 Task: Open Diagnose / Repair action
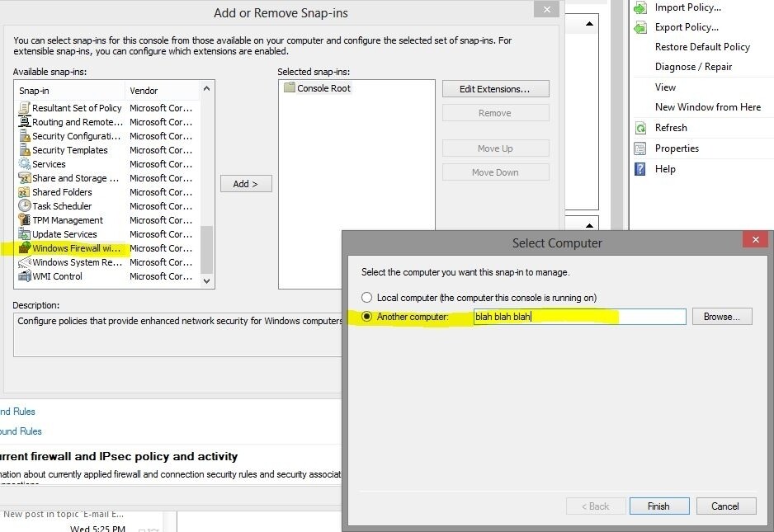pyautogui.click(x=693, y=67)
